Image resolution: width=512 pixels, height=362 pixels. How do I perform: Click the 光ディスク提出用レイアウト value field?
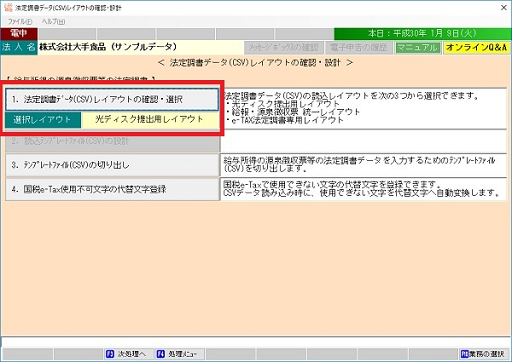[x=150, y=120]
